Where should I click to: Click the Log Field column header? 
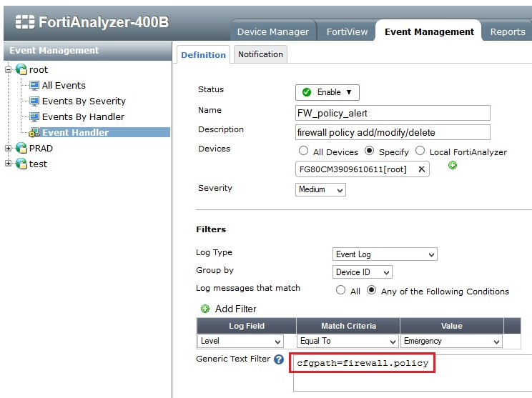(x=246, y=326)
